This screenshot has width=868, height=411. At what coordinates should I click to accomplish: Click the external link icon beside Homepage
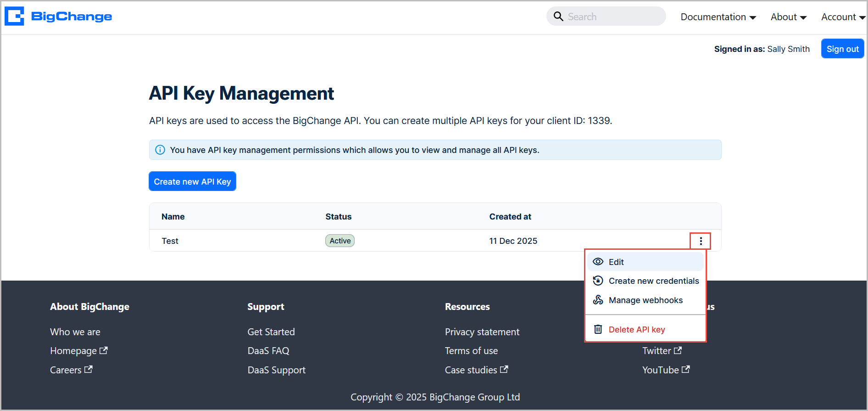tap(104, 350)
